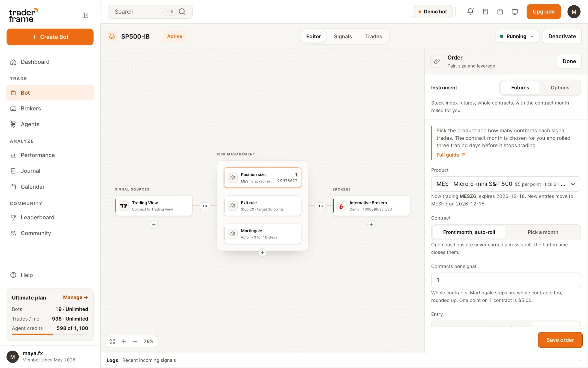Deactivate the SP500-IB bot
This screenshot has width=588, height=368.
(x=562, y=36)
